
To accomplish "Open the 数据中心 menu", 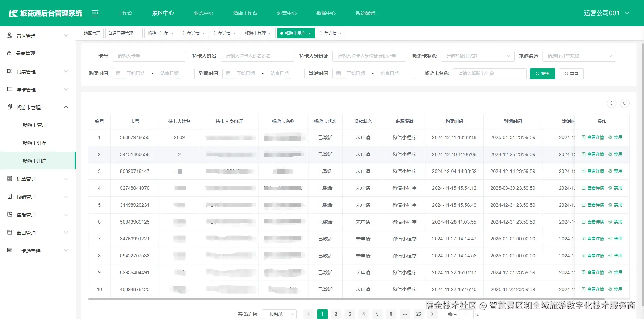I will tap(326, 13).
